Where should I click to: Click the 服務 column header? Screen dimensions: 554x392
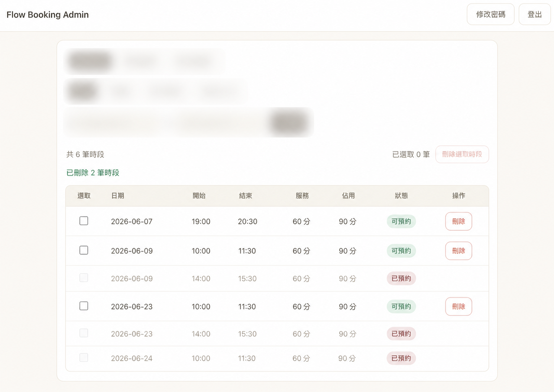302,195
